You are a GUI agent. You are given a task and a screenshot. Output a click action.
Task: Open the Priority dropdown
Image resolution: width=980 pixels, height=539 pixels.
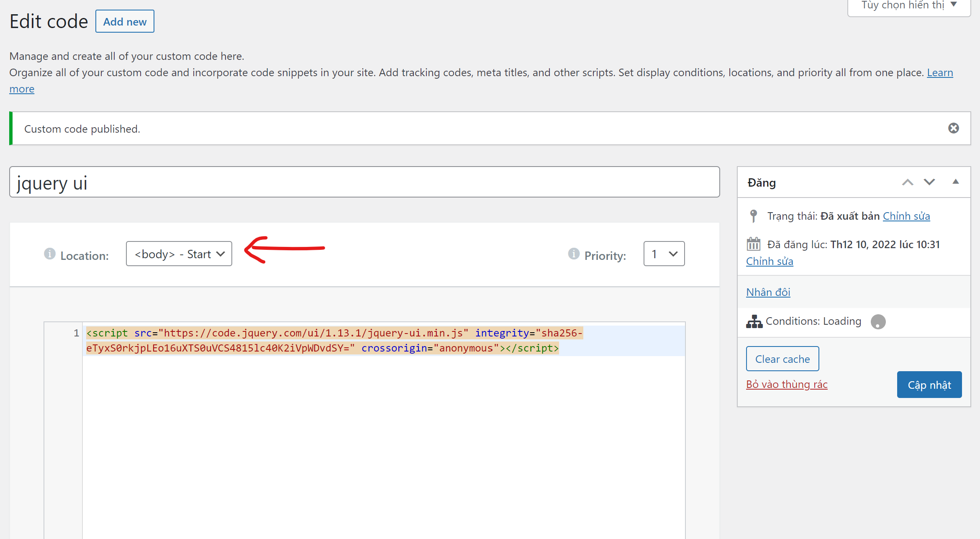pyautogui.click(x=664, y=254)
